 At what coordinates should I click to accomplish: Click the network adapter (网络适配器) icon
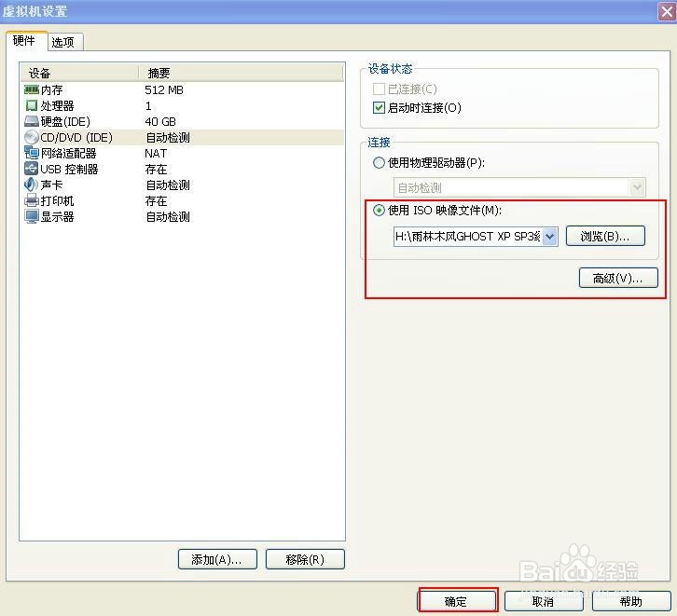(32, 153)
